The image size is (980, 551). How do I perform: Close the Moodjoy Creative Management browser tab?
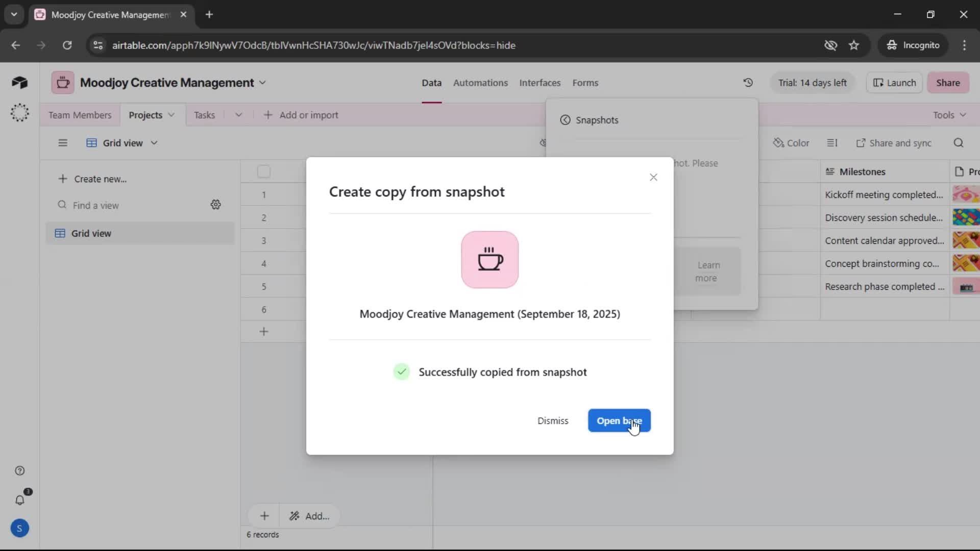click(183, 14)
